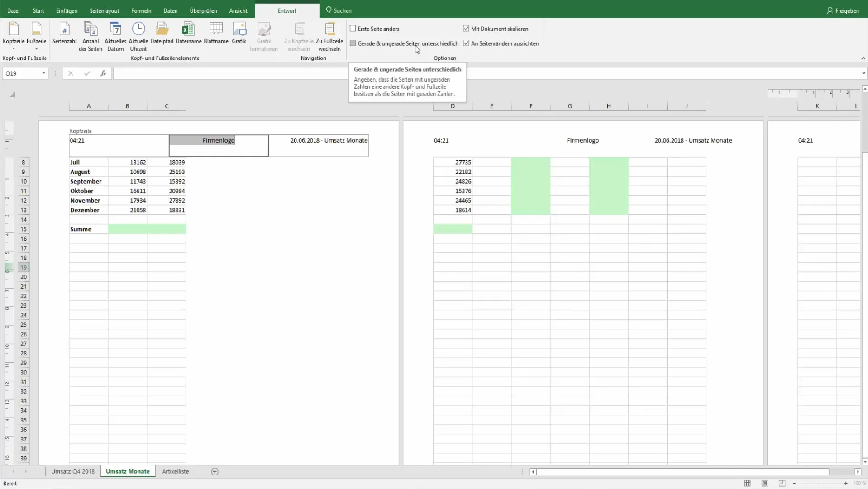Select the Entwurf ribbon tab
The width and height of the screenshot is (868, 489).
(287, 10)
